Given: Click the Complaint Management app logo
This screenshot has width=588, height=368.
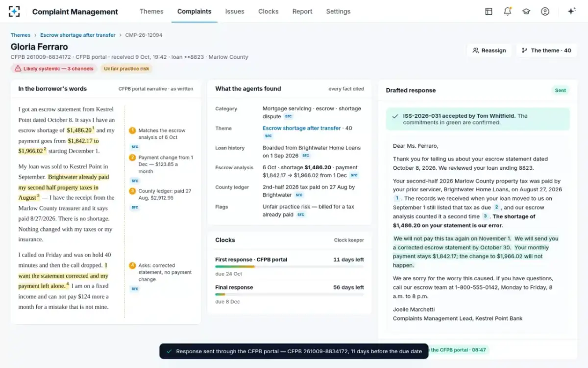Looking at the screenshot, I should [x=14, y=11].
